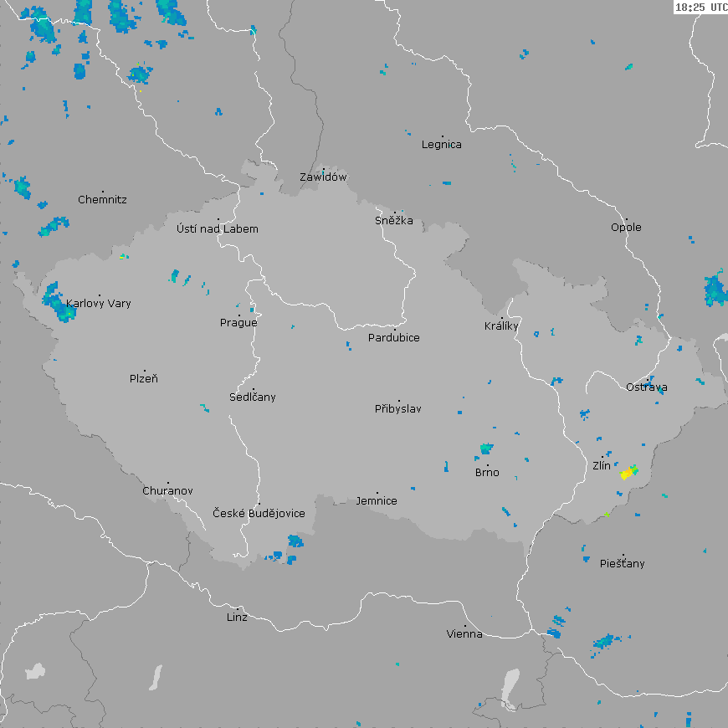Click the yellow storm cell near Zlín
Image resolution: width=728 pixels, height=728 pixels.
[627, 474]
